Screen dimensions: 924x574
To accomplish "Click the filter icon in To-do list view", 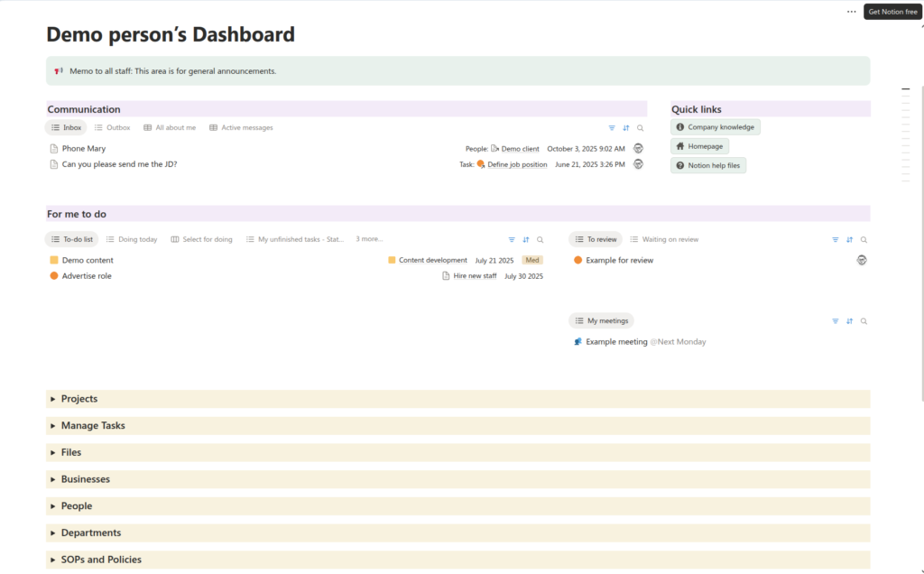I will [x=512, y=240].
